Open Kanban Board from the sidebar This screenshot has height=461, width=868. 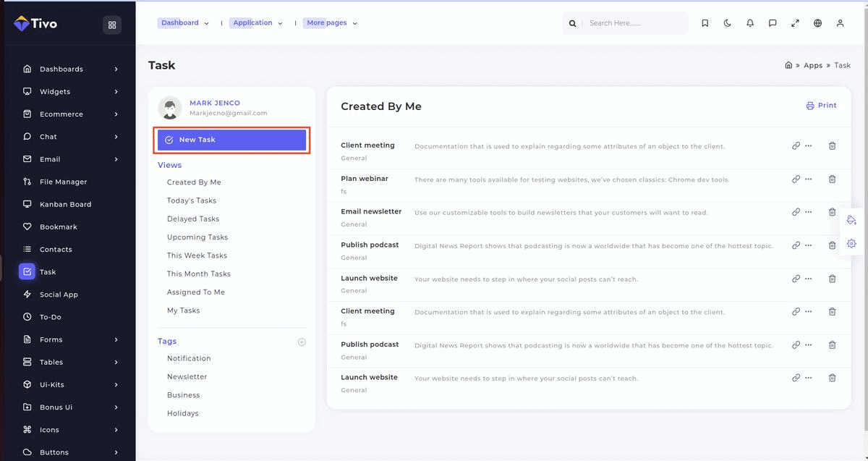(x=65, y=204)
